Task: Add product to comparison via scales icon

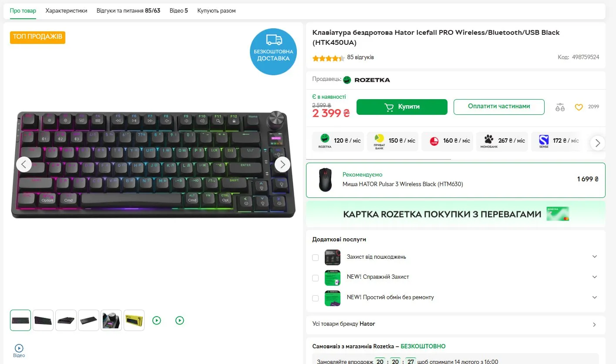Action: click(x=560, y=107)
